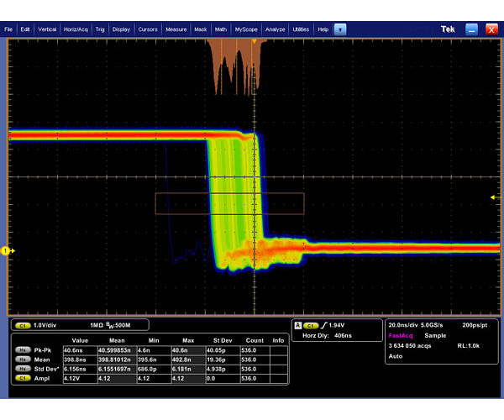Viewport: 504px width, 420px height.
Task: Click the Mean min 395.6n cell
Action: click(x=154, y=360)
